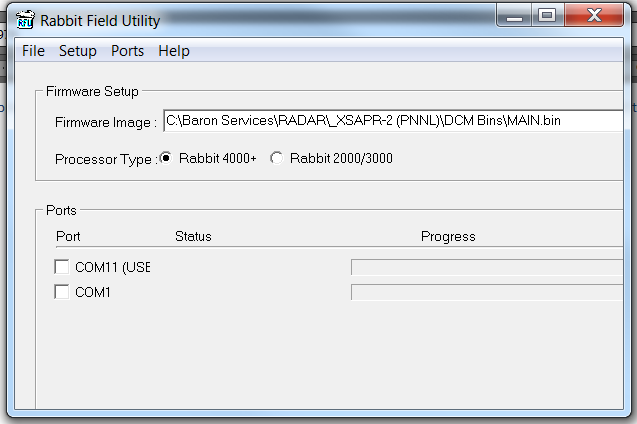The width and height of the screenshot is (637, 424).
Task: Open the File menu
Action: pos(33,51)
